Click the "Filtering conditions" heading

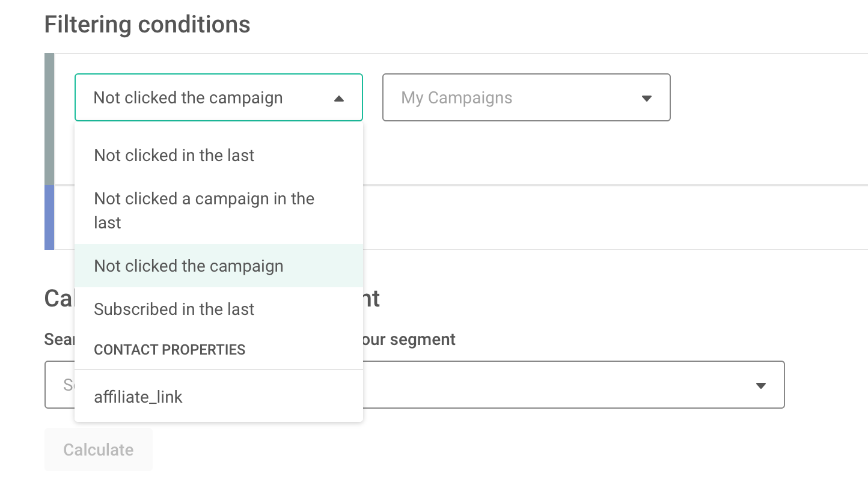[147, 25]
